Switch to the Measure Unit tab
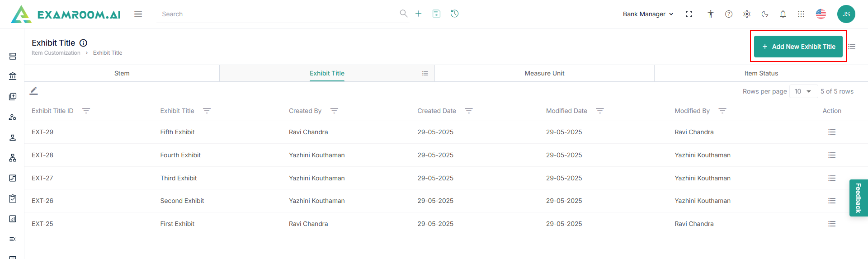The height and width of the screenshot is (259, 868). [544, 73]
